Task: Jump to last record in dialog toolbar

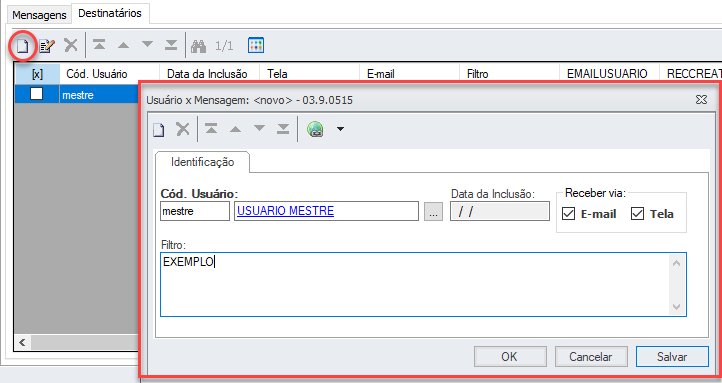Action: [283, 129]
